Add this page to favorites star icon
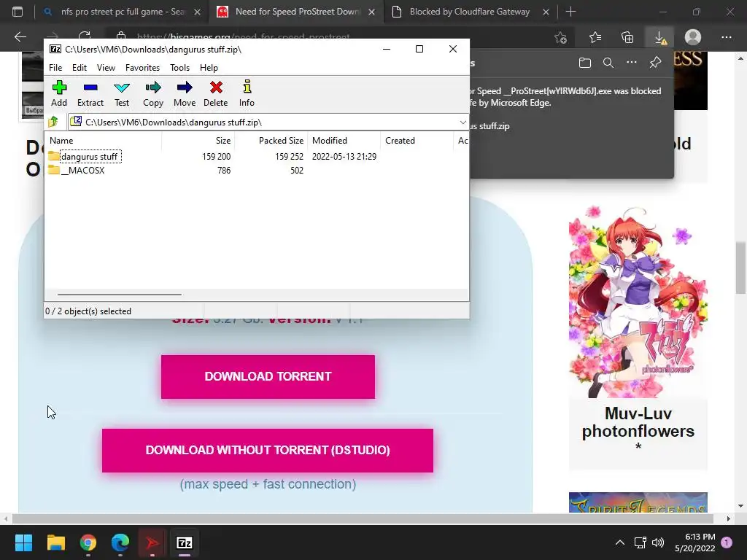The image size is (747, 560). tap(561, 37)
